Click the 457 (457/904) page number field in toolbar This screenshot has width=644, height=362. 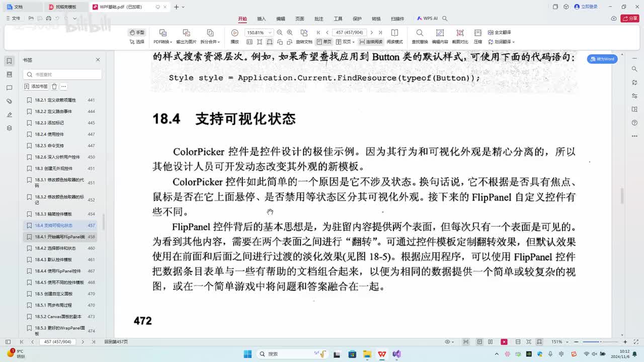point(349,32)
